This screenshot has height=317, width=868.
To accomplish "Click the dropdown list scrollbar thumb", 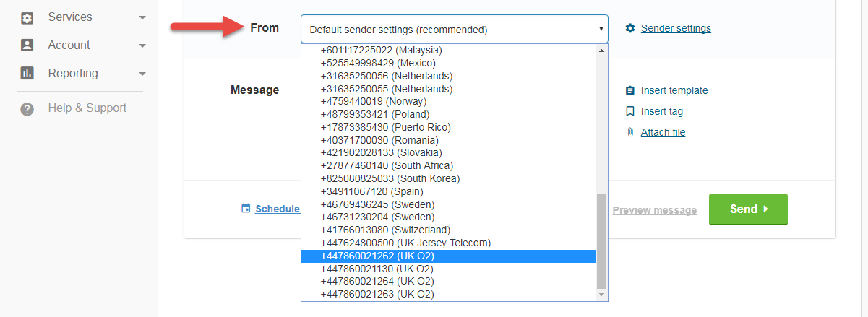I will [x=602, y=240].
